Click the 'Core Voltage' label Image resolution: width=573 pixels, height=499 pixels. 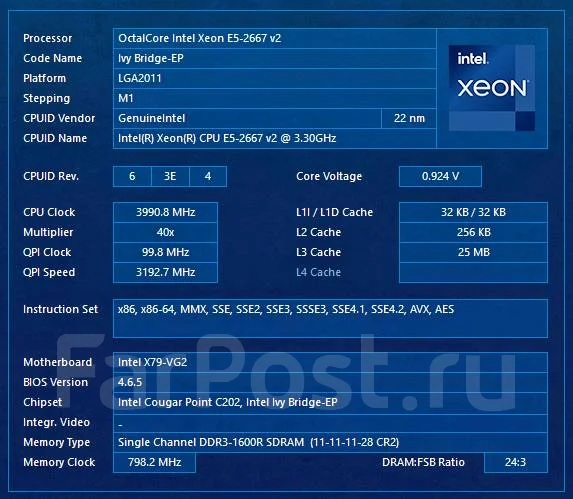(x=329, y=176)
